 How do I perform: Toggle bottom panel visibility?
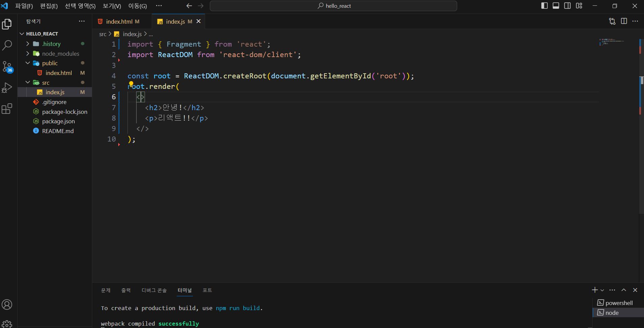point(556,6)
